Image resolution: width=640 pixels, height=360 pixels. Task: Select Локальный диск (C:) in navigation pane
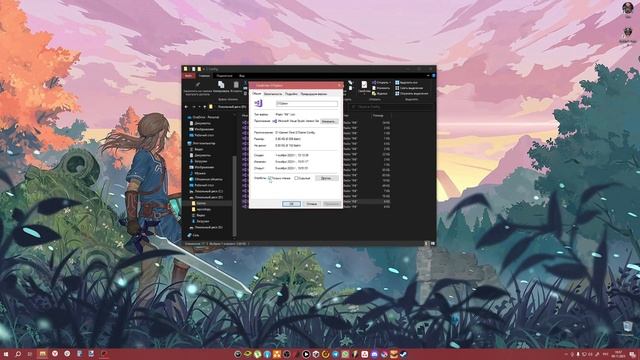206,191
